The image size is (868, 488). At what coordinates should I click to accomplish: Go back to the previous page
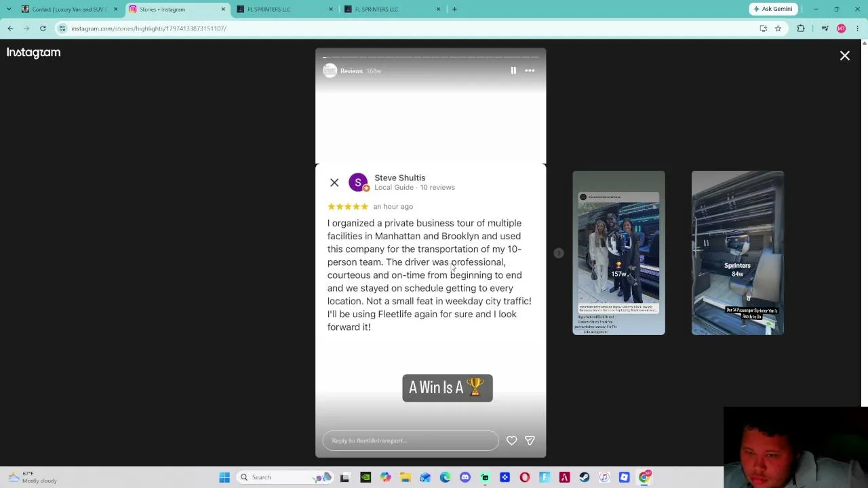click(10, 28)
